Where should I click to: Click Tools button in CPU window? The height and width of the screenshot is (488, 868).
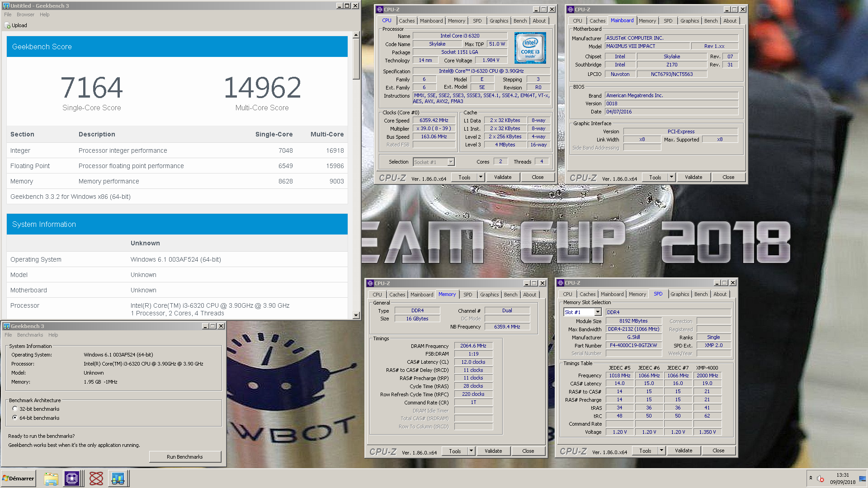pyautogui.click(x=464, y=178)
